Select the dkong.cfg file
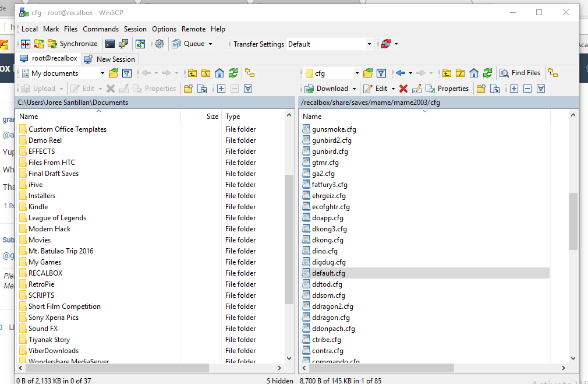The image size is (588, 384). [x=328, y=240]
